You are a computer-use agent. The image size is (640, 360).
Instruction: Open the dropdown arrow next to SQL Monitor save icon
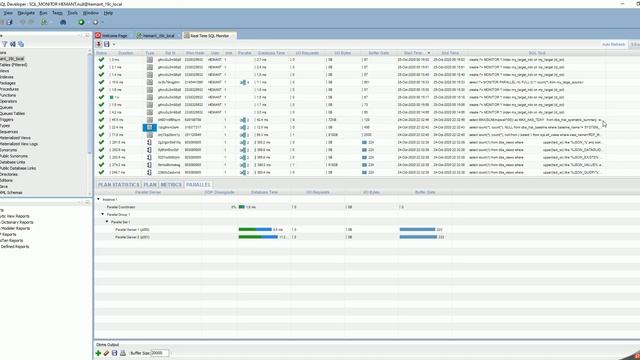point(114,44)
